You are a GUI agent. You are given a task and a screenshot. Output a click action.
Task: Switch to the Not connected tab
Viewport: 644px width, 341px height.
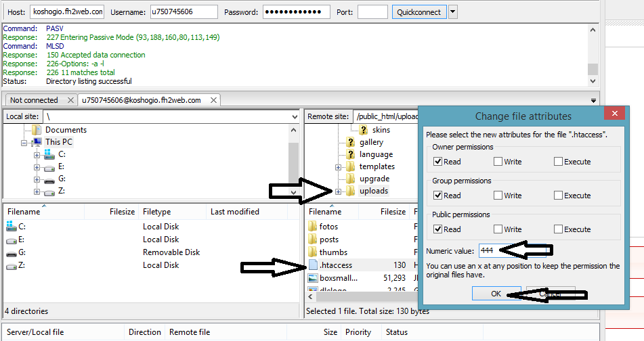(x=35, y=100)
